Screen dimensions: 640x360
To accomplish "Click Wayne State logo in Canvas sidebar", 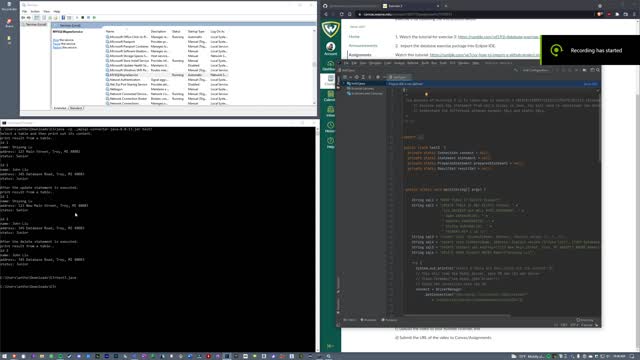I will click(x=330, y=29).
